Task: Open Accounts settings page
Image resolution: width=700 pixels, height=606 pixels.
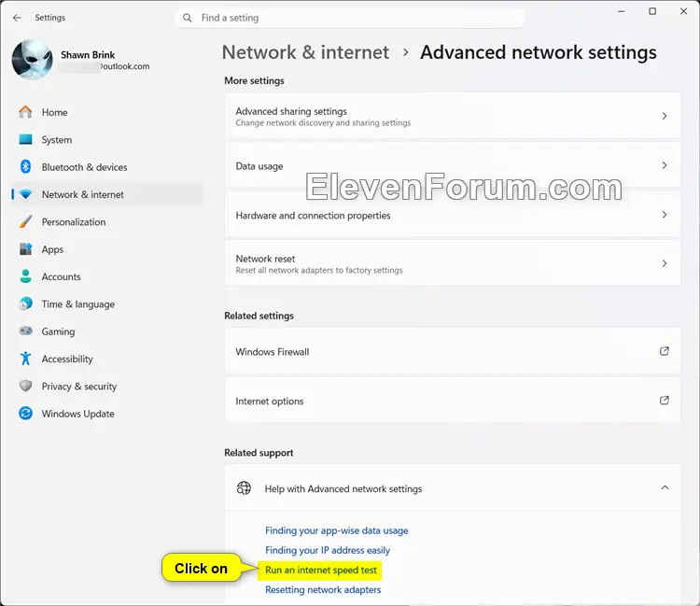Action: pyautogui.click(x=107, y=276)
